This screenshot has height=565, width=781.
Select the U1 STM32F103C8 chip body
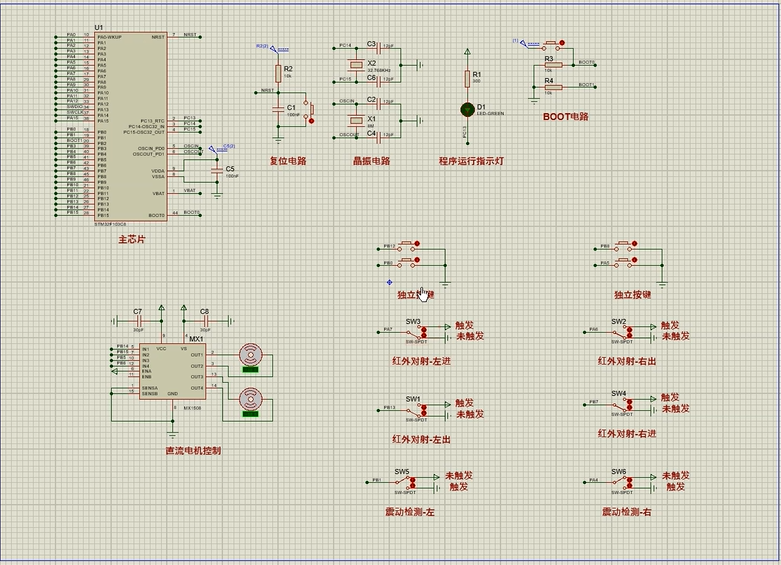[x=131, y=126]
